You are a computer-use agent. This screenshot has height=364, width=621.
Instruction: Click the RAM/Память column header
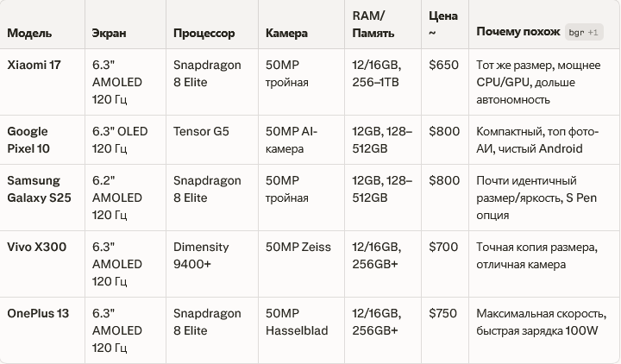(x=373, y=25)
